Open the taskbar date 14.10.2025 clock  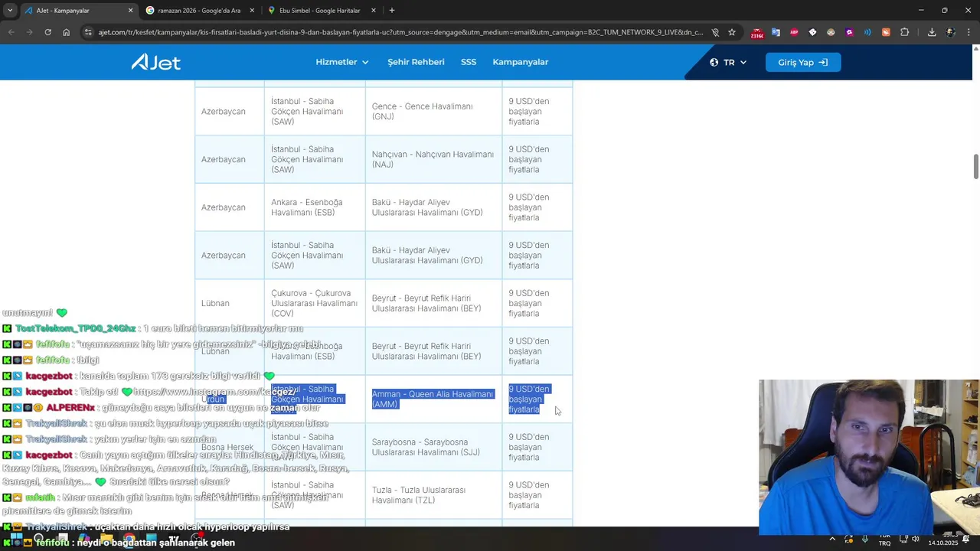(x=942, y=542)
